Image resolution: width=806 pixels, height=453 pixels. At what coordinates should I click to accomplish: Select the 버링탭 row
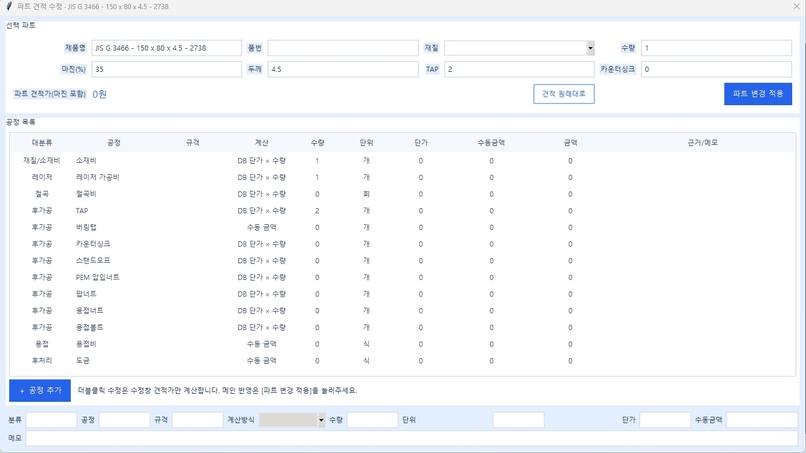point(402,227)
